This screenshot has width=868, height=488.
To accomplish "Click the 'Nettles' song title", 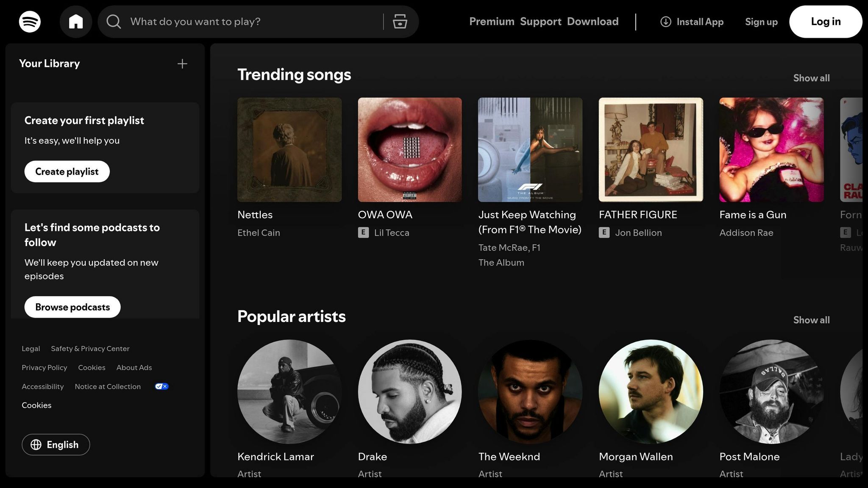I will tap(255, 215).
